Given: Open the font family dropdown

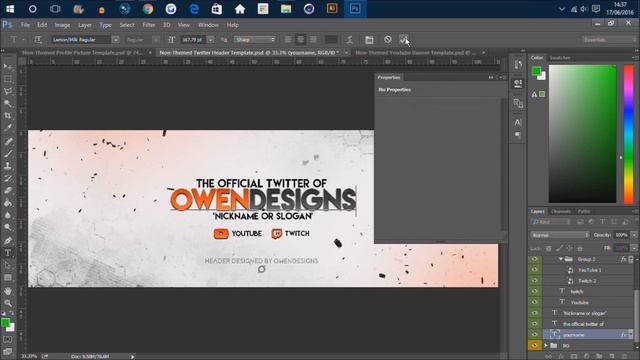Looking at the screenshot, I should click(116, 40).
